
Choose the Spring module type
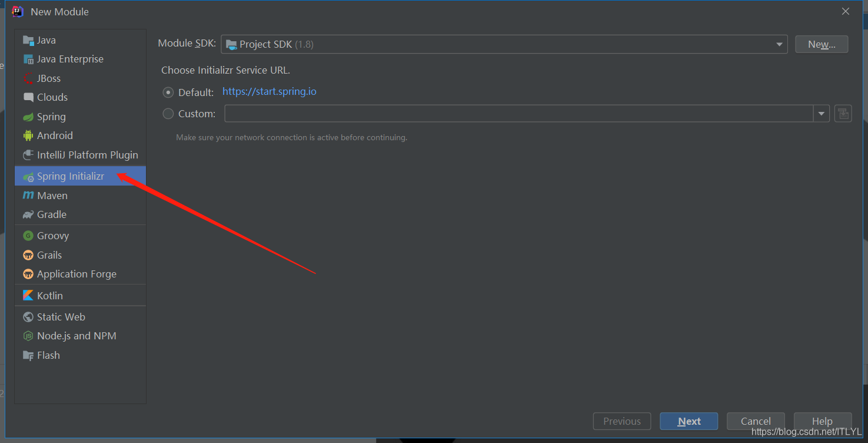coord(80,117)
